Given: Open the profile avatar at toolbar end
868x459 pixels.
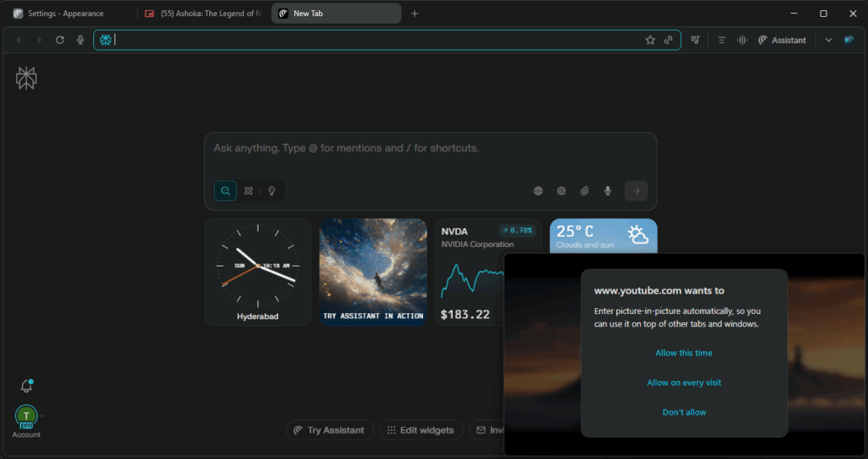Looking at the screenshot, I should tap(849, 40).
